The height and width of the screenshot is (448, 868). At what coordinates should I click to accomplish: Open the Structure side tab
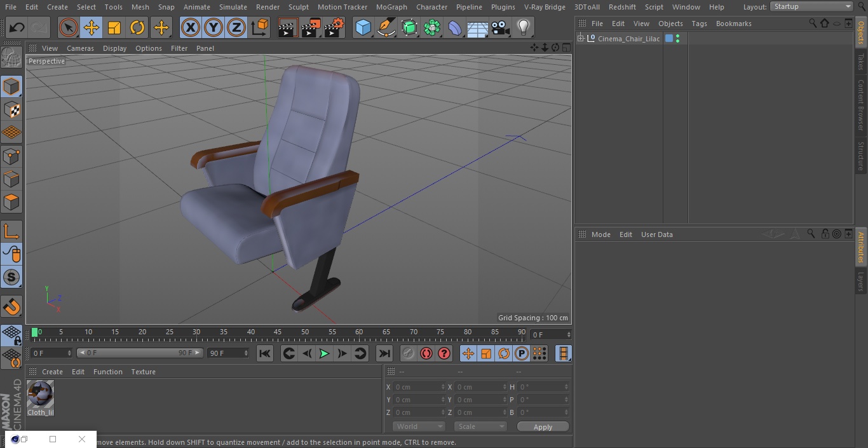tap(861, 156)
